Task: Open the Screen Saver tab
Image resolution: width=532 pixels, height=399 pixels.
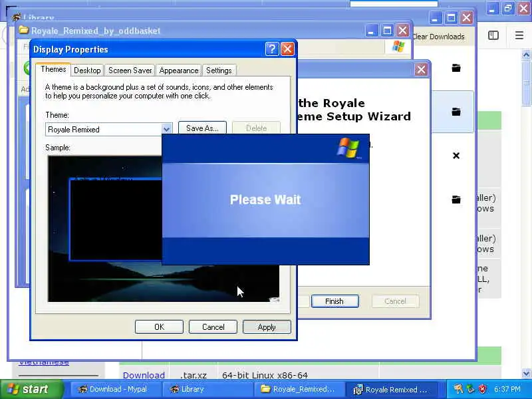Action: (x=130, y=70)
